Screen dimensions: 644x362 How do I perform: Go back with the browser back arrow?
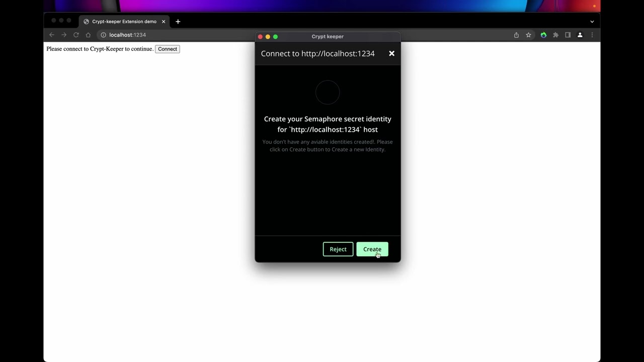(52, 35)
